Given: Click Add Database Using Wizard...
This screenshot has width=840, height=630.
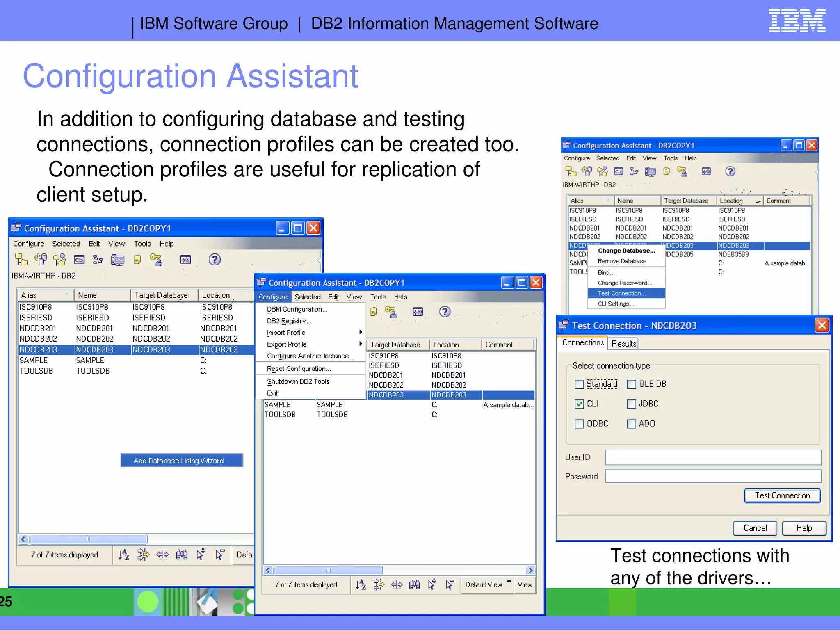Looking at the screenshot, I should click(x=182, y=460).
